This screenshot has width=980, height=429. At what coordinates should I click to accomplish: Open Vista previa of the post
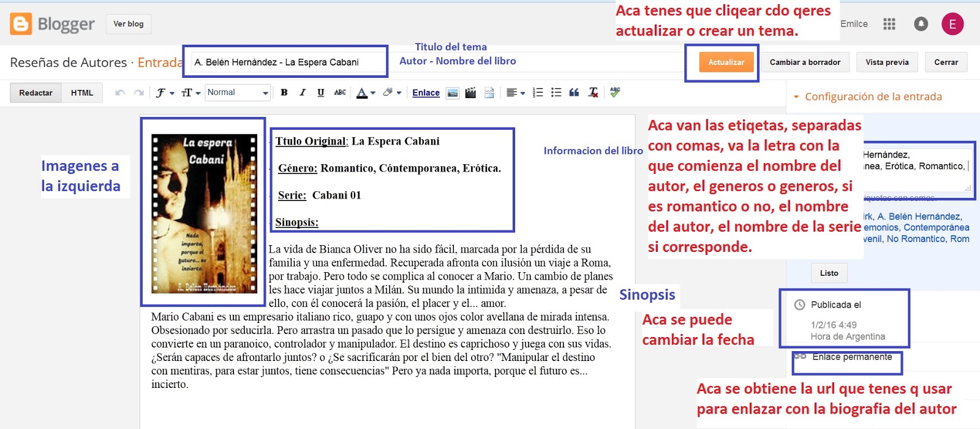click(887, 62)
